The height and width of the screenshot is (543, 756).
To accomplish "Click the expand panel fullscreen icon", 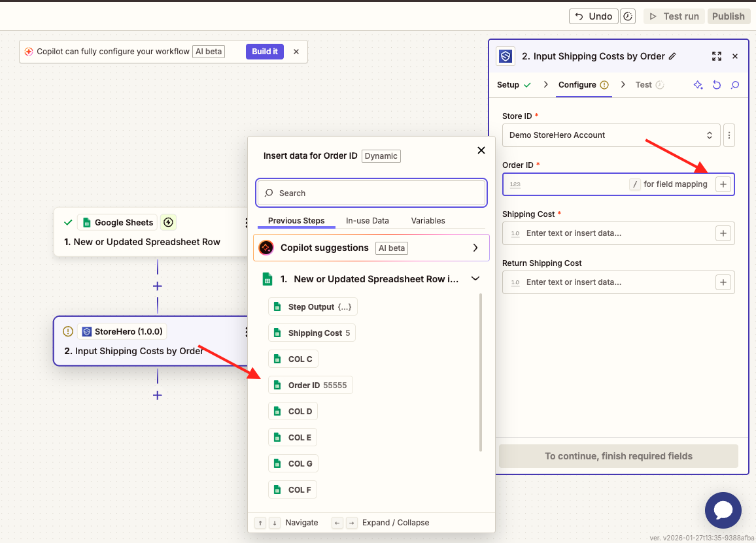I will 717,56.
